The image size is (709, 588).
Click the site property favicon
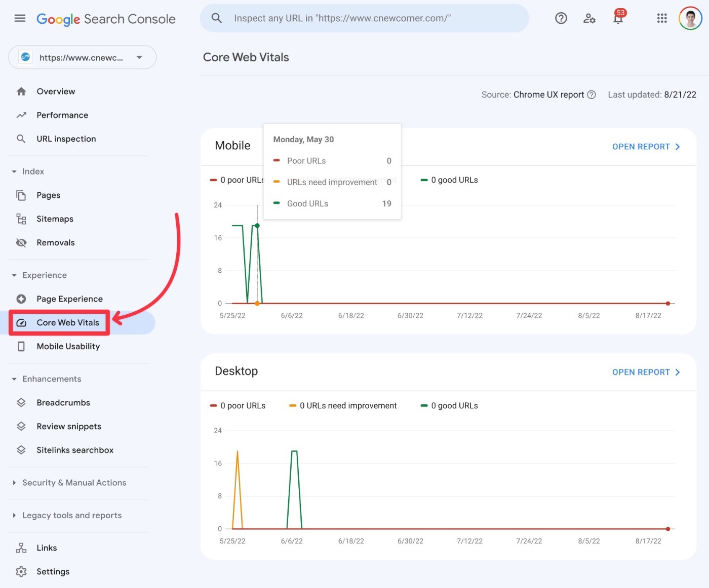click(25, 57)
